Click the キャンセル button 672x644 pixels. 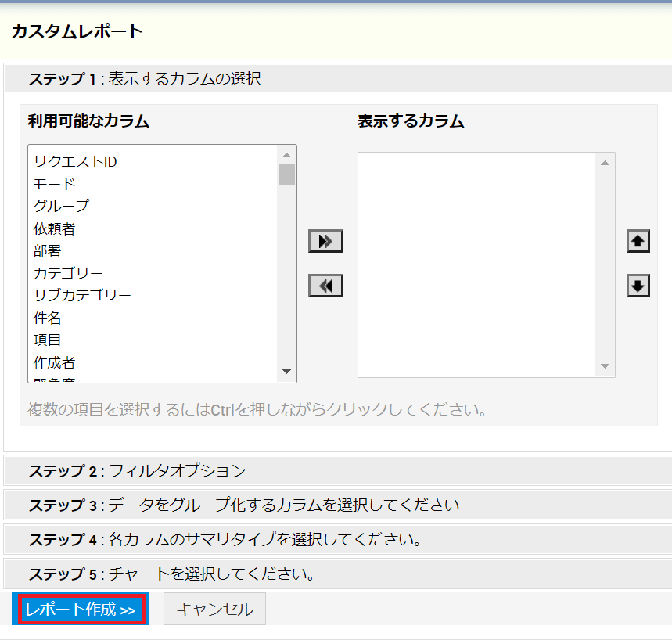214,609
